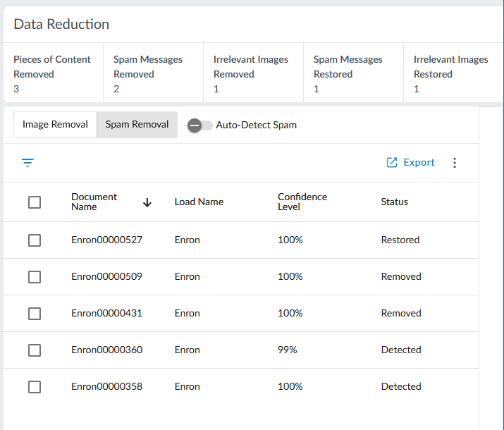
Task: Sort by the Status column header
Action: (394, 202)
